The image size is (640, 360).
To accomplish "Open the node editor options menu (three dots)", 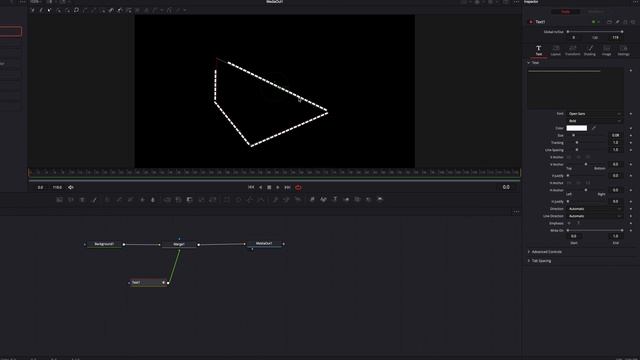I will pyautogui.click(x=516, y=211).
